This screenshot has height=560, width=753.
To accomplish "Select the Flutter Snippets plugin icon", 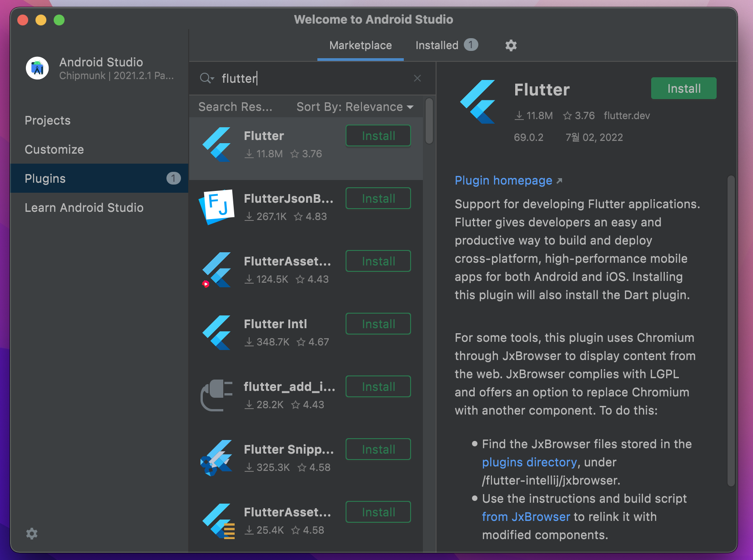I will pyautogui.click(x=217, y=458).
